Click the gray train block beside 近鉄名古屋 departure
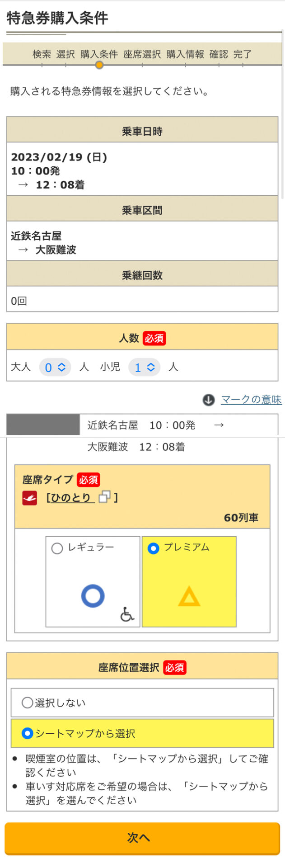The width and height of the screenshot is (285, 868). click(43, 425)
